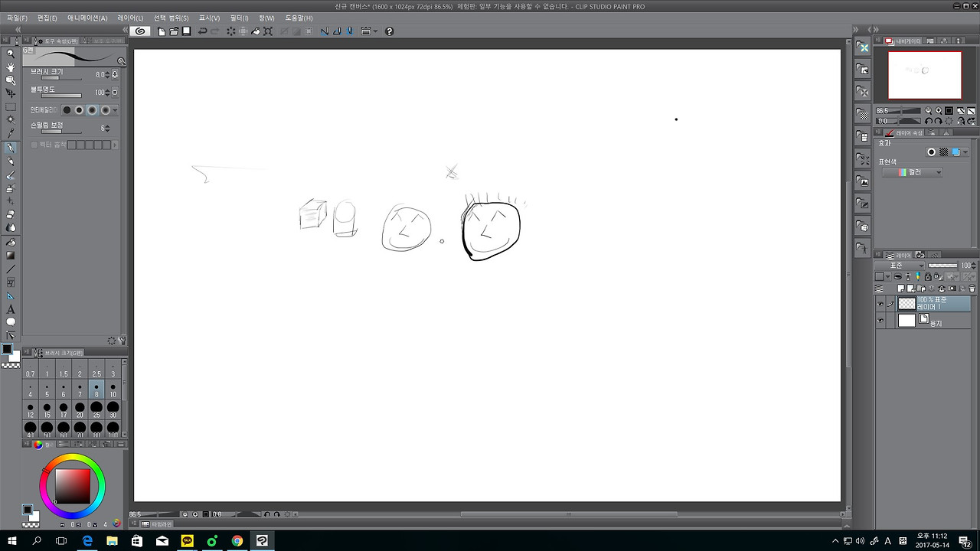Viewport: 980px width, 551px height.
Task: Click the Undo icon in command bar
Action: (x=202, y=31)
